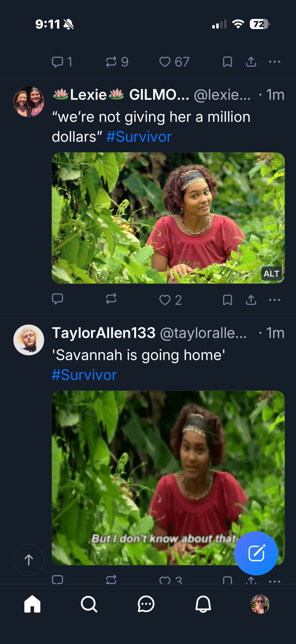296x644 pixels.
Task: Show ALT text for Lexie's image
Action: 271,274
